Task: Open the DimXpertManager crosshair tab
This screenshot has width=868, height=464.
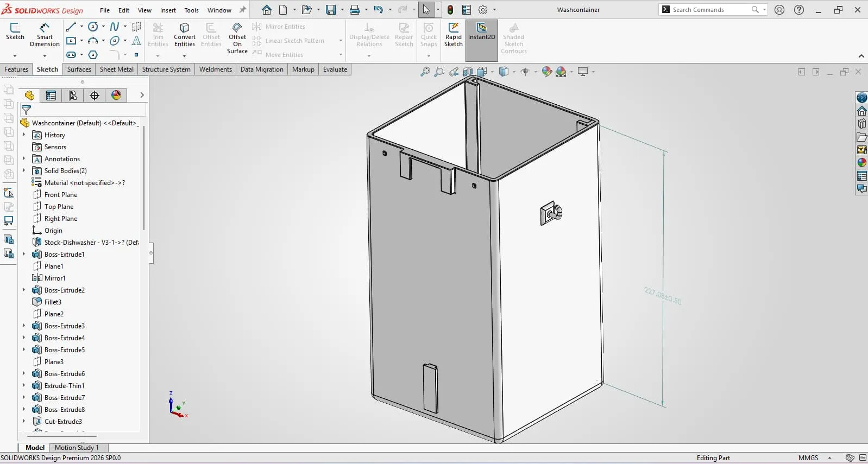Action: [95, 96]
